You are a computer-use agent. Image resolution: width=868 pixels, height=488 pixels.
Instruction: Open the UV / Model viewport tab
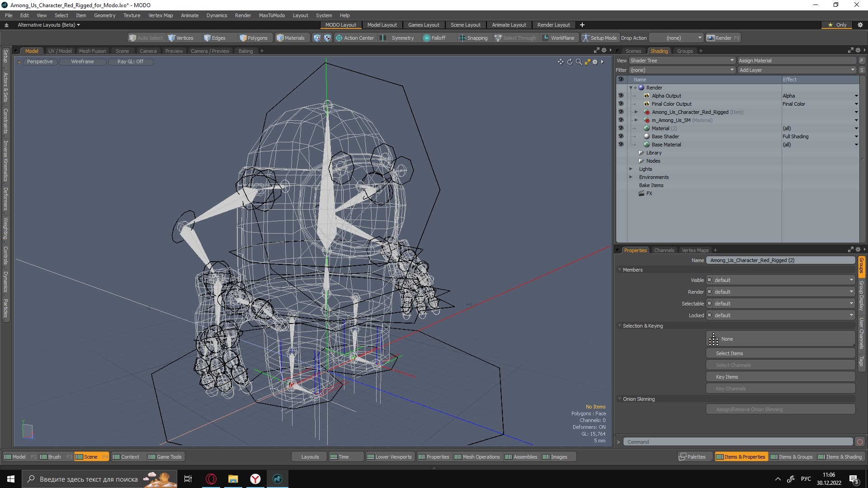60,51
